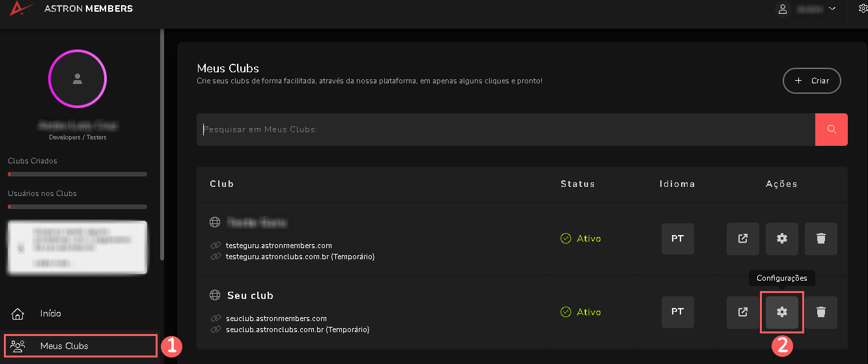Focus the Pesquisar em Meus Clubs field
The image size is (868, 364).
click(505, 130)
